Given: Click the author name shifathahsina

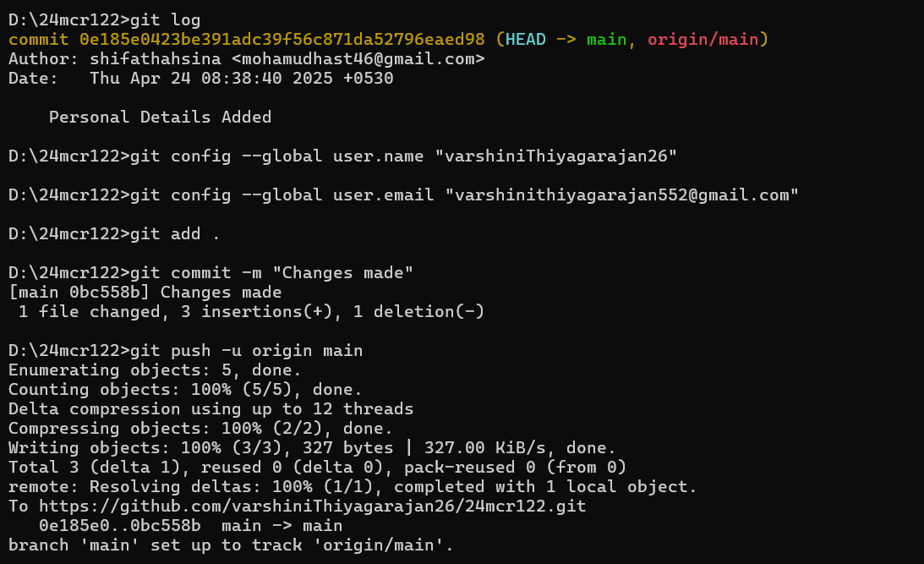Looking at the screenshot, I should (155, 59).
